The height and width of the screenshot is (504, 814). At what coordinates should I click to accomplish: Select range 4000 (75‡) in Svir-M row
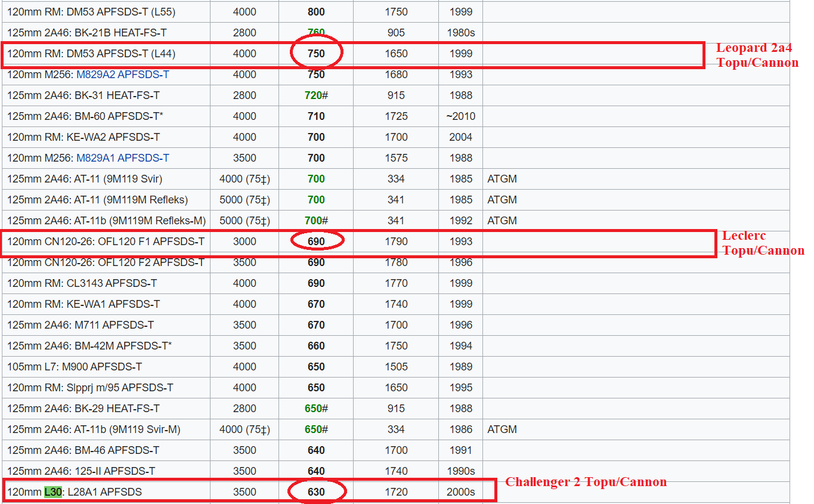tap(244, 429)
